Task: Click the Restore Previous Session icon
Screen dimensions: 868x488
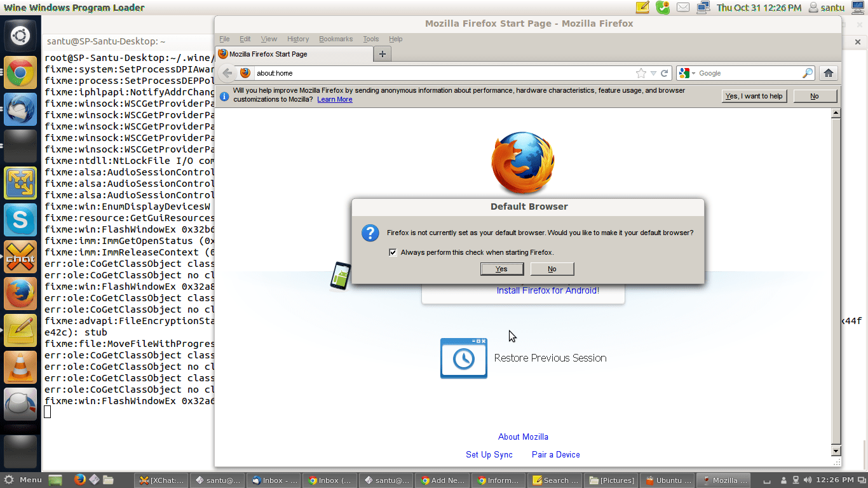Action: [x=464, y=358]
